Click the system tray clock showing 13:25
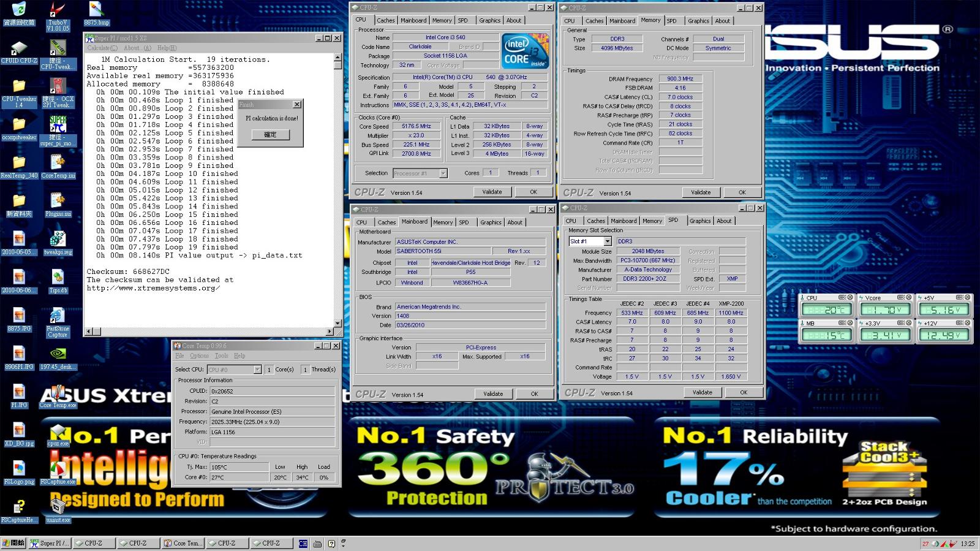 point(968,544)
